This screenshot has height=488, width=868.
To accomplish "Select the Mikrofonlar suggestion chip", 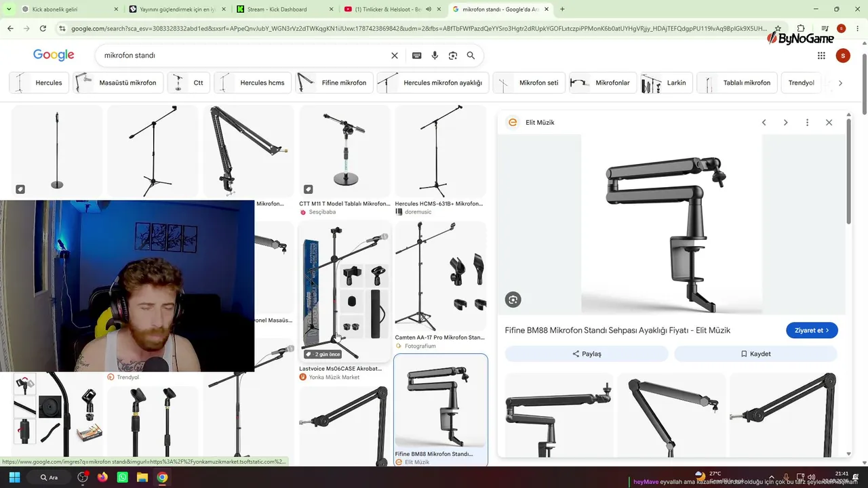I will (603, 83).
